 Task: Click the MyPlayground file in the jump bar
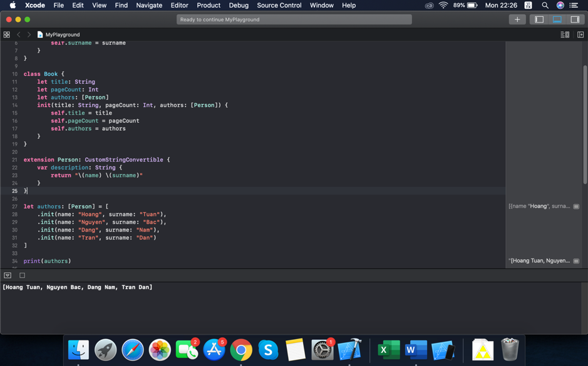point(62,35)
